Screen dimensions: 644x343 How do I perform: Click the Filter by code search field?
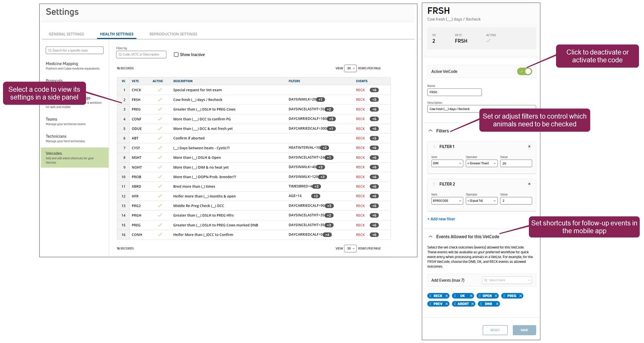(x=141, y=55)
